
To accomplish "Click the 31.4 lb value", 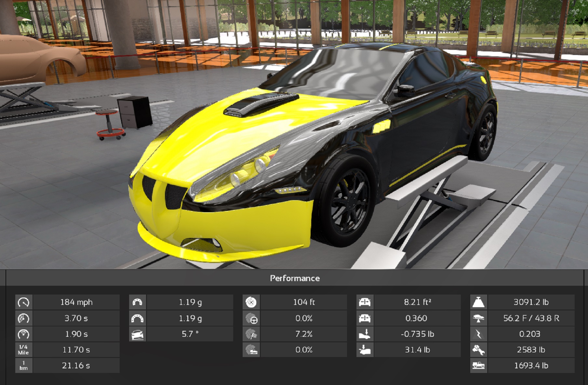I will (417, 350).
